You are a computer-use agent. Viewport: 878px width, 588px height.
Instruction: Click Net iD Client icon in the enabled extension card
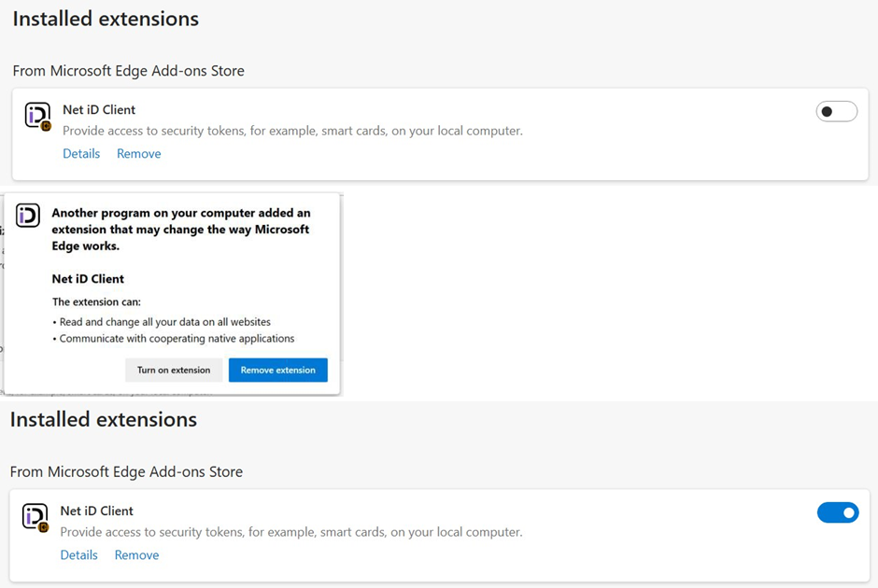[x=35, y=517]
